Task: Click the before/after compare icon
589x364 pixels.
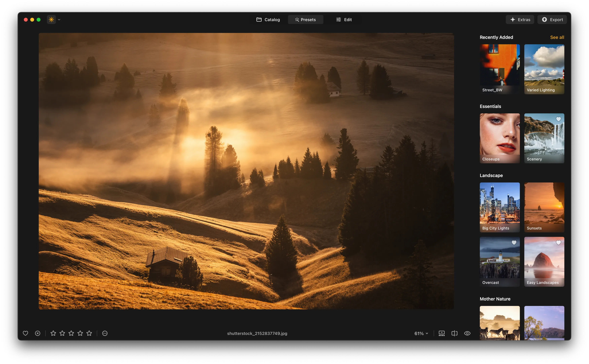Action: point(454,333)
